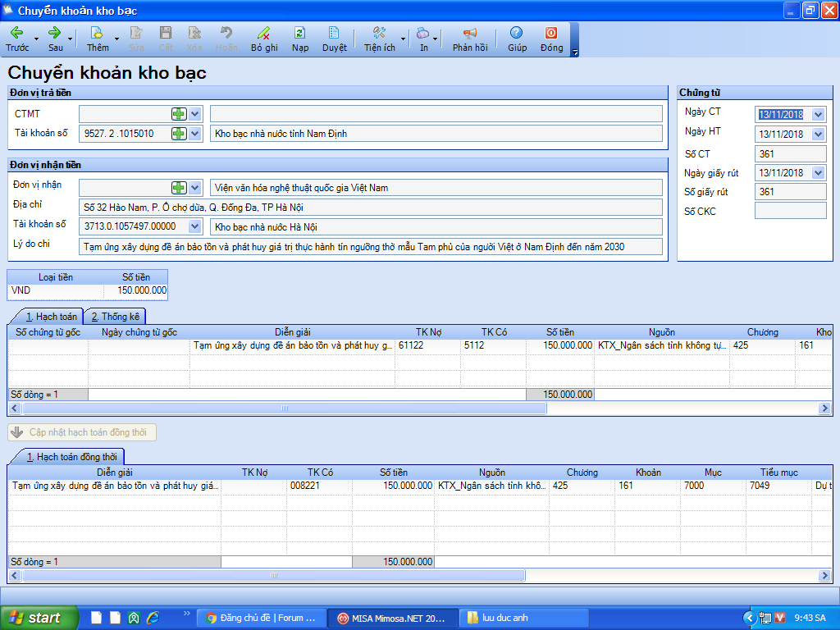The width and height of the screenshot is (840, 630).
Task: Click the Sau (next) arrow icon
Action: (x=55, y=33)
